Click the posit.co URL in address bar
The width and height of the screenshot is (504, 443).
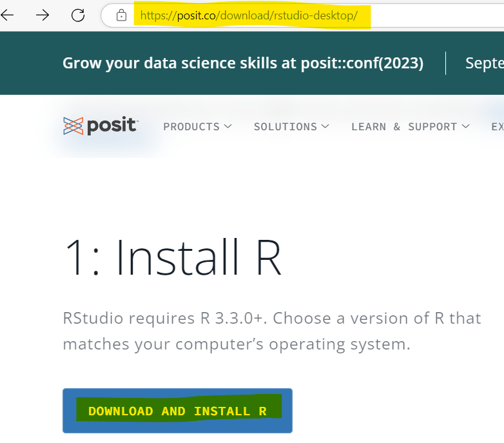tap(249, 15)
